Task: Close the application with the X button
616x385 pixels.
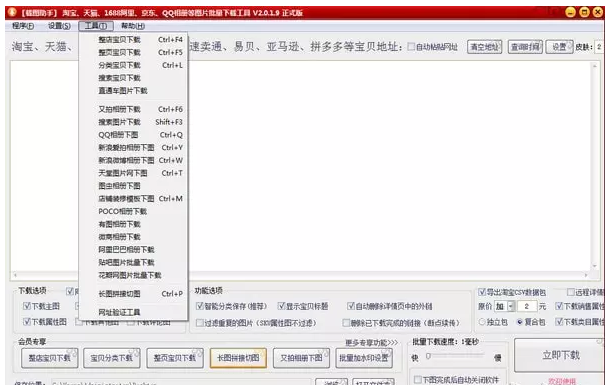Action: pos(598,12)
